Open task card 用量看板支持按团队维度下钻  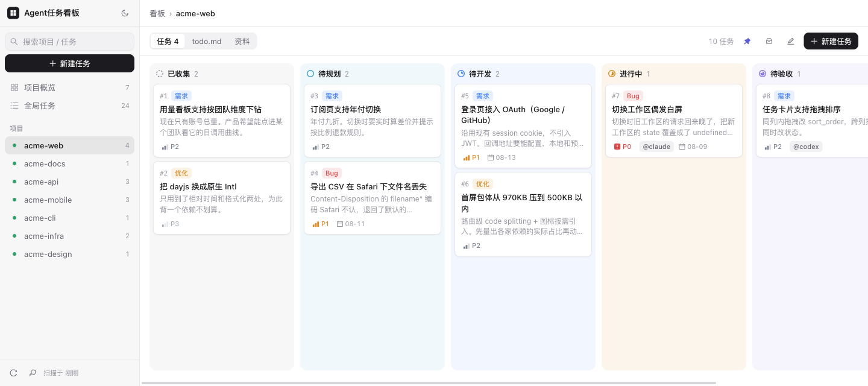coord(222,121)
